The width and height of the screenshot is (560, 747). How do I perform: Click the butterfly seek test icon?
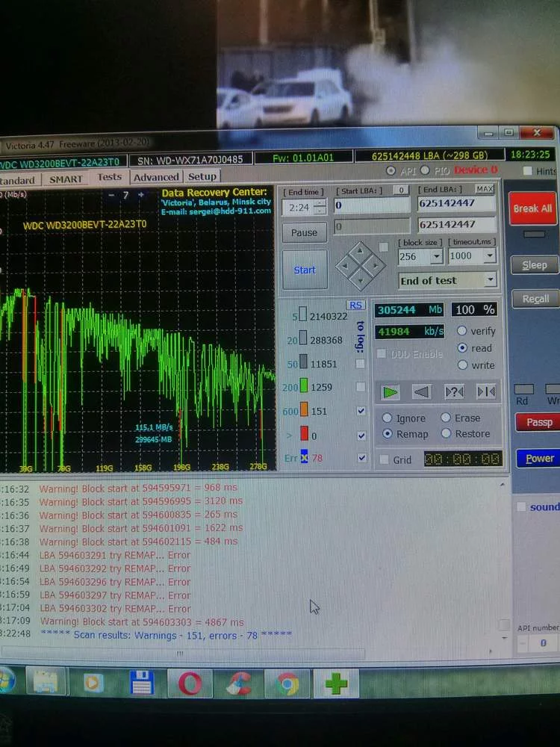click(x=485, y=391)
